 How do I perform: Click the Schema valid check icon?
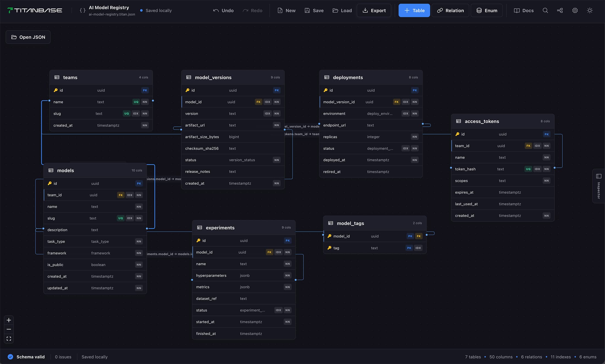tap(10, 357)
